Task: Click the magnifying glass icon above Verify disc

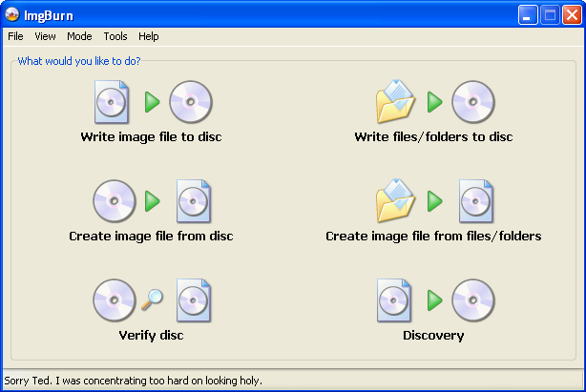Action: (152, 299)
